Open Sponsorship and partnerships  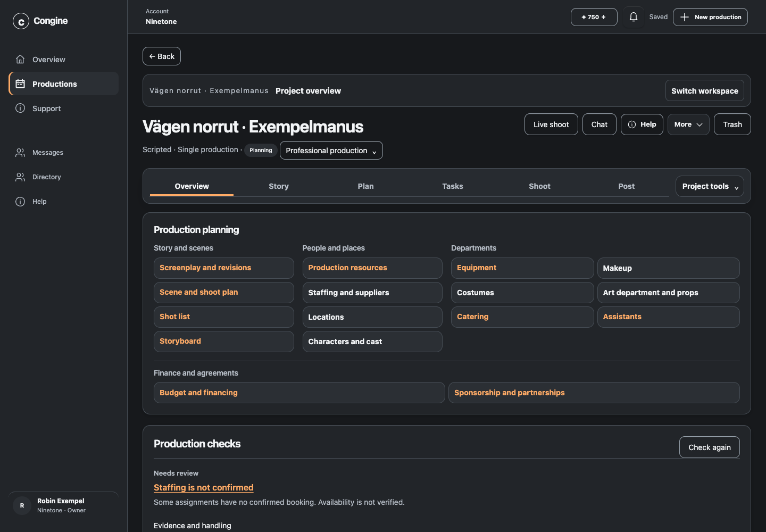pyautogui.click(x=594, y=393)
